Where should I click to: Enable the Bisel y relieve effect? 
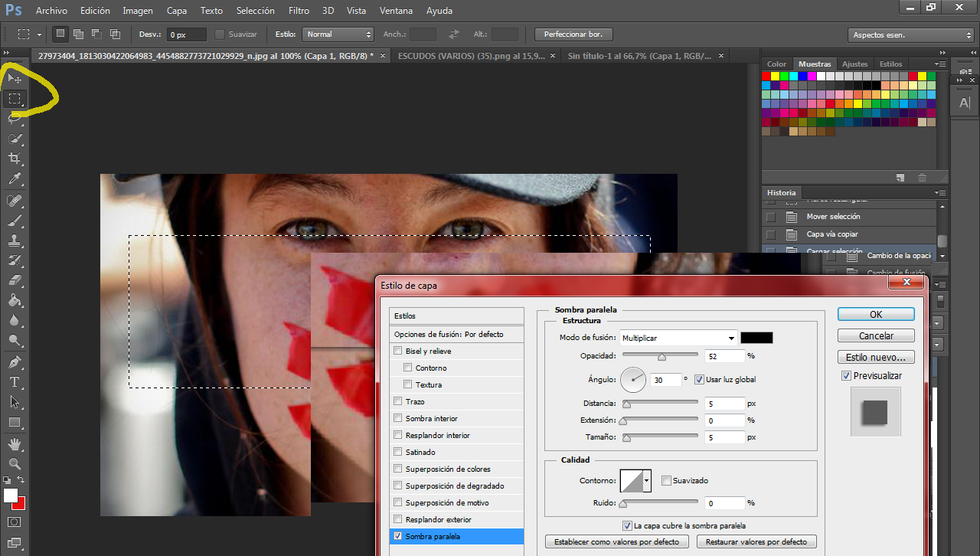397,352
